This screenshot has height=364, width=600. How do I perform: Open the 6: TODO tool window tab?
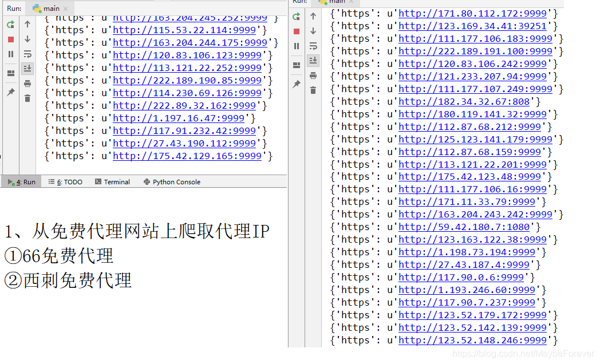coord(65,182)
